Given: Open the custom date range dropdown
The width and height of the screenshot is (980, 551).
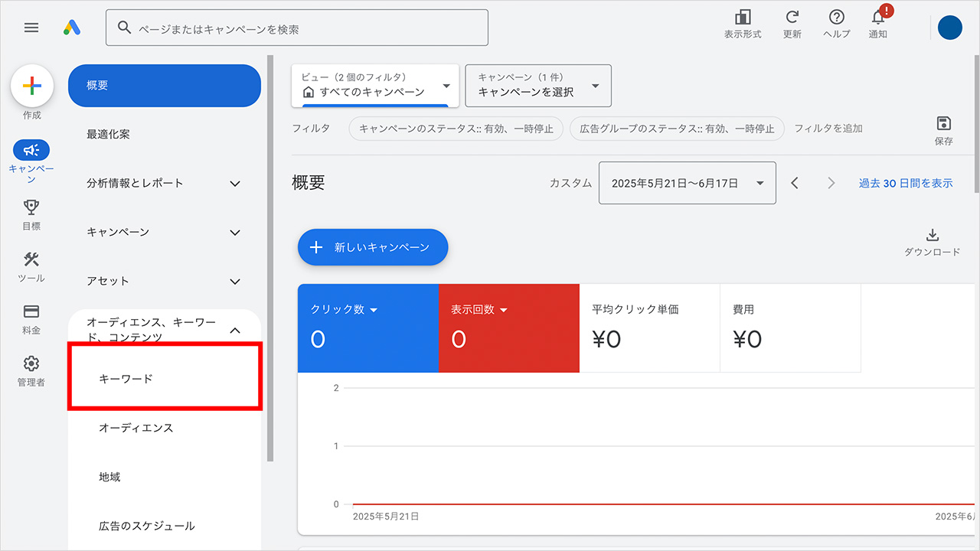Looking at the screenshot, I should 687,183.
